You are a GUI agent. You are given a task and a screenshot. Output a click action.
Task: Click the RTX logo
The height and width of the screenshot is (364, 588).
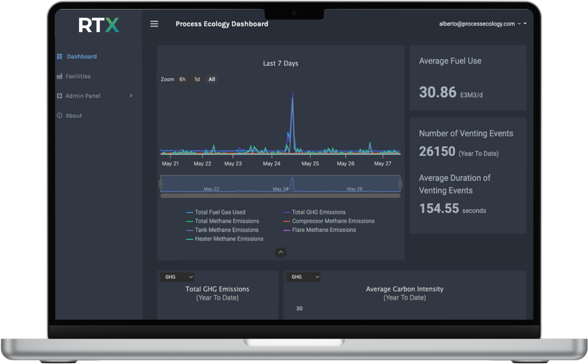(99, 25)
